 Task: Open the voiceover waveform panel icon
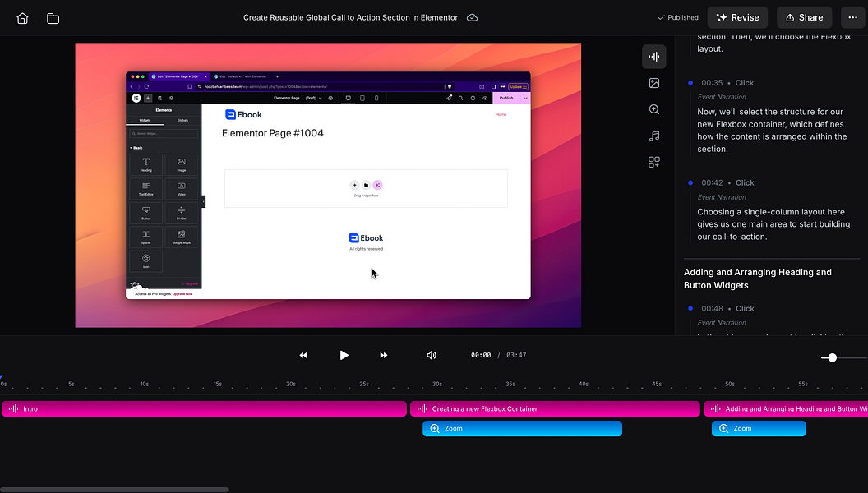click(x=653, y=57)
